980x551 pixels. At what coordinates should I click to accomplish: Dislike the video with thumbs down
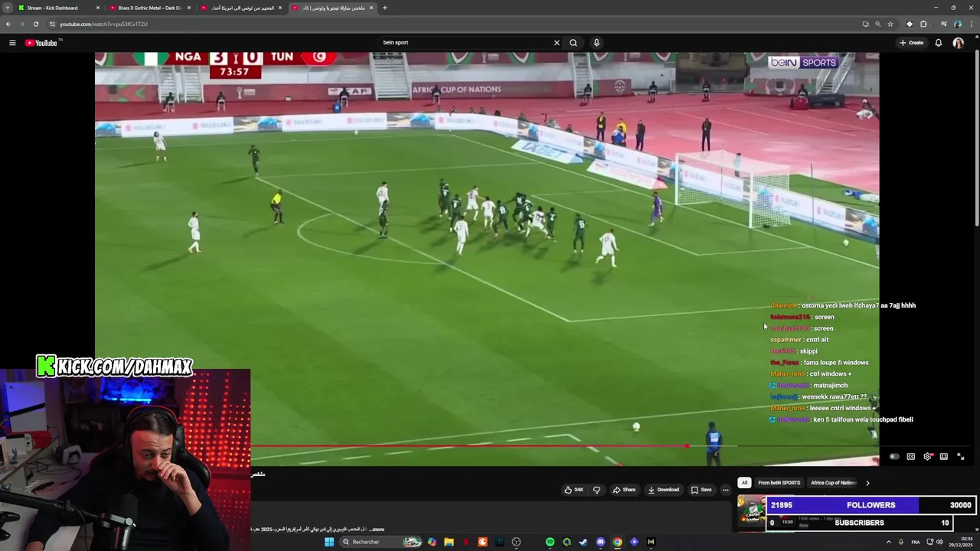coord(596,490)
